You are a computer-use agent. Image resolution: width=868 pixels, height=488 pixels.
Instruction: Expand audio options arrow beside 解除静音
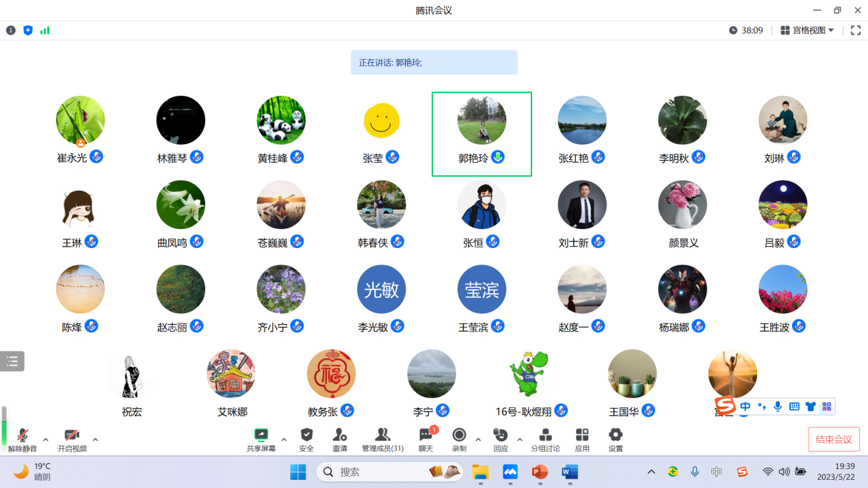pos(46,439)
